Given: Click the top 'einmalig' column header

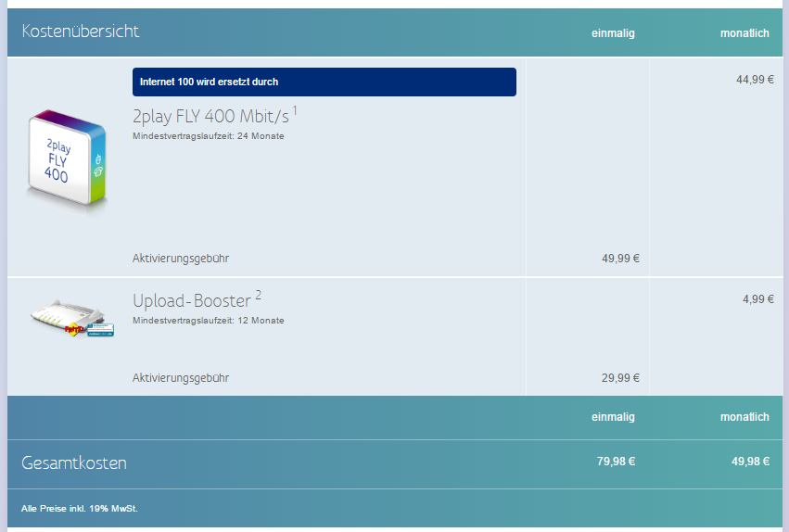Looking at the screenshot, I should point(613,33).
